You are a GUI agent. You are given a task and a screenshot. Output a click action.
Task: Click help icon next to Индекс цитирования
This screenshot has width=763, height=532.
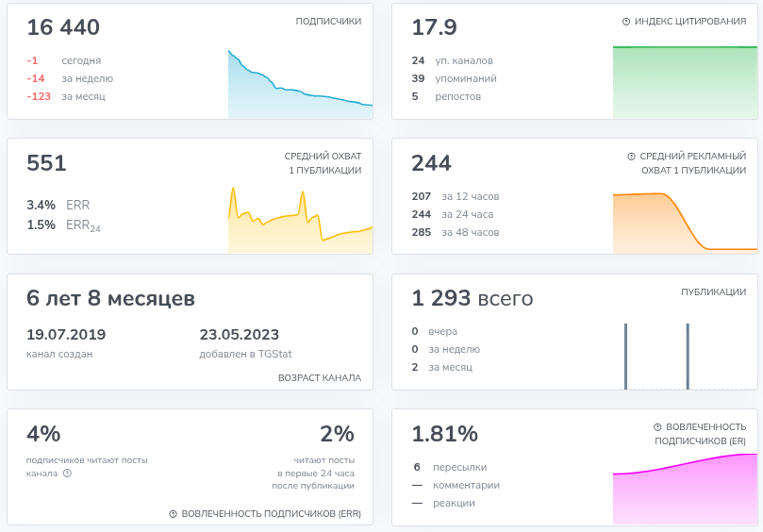click(x=626, y=22)
